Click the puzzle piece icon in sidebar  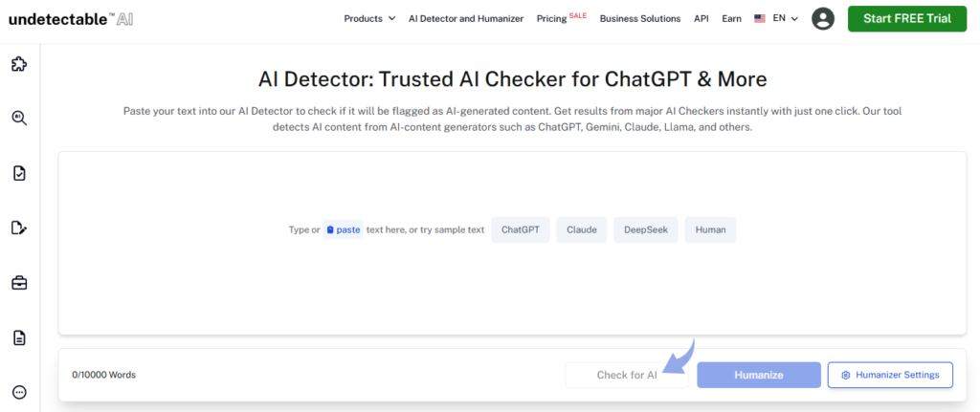(19, 64)
